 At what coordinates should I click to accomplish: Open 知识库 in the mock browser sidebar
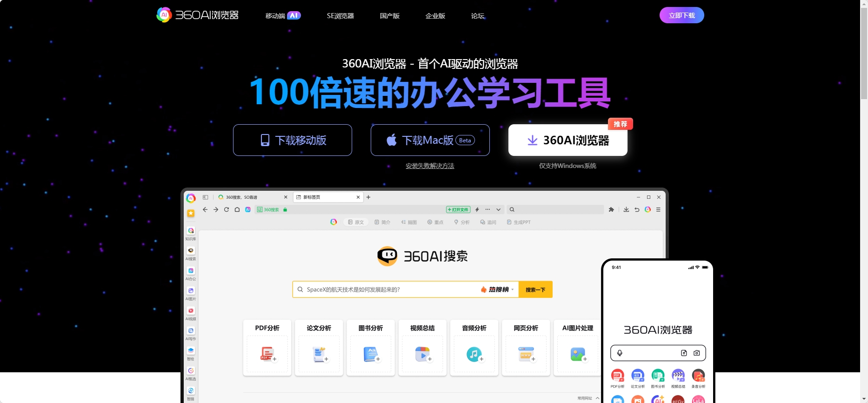tap(191, 234)
